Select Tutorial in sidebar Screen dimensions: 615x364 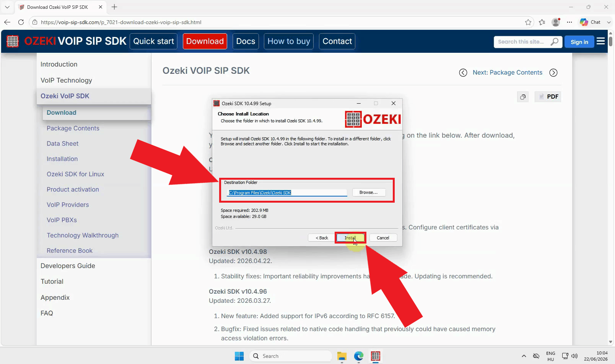52,281
